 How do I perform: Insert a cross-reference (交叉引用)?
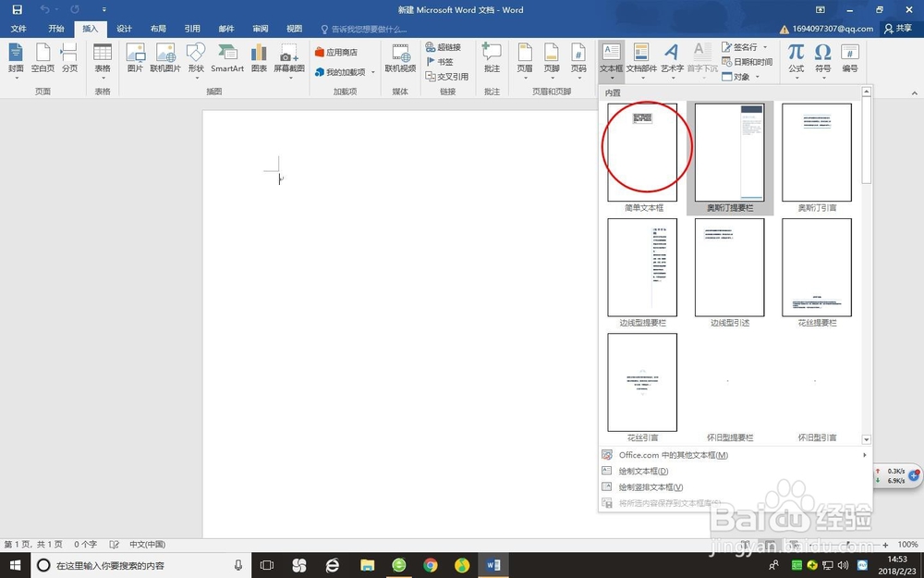(x=447, y=76)
